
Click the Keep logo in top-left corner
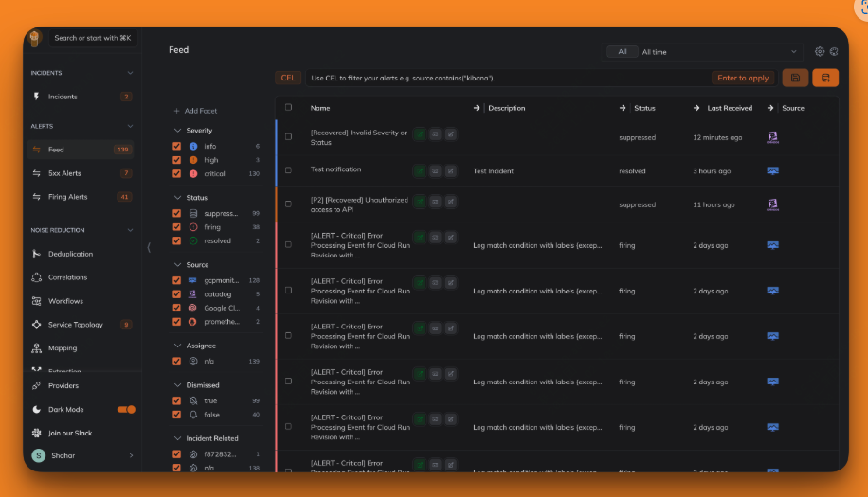click(x=35, y=38)
